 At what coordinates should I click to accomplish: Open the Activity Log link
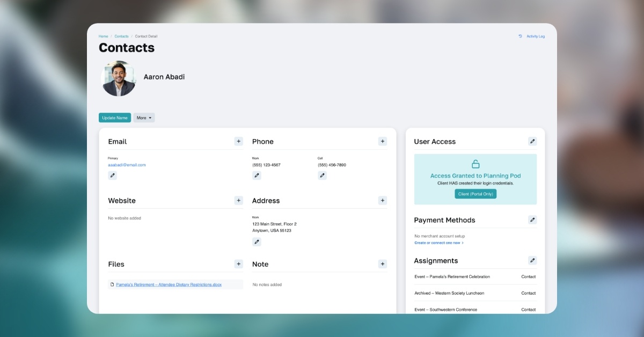click(536, 36)
